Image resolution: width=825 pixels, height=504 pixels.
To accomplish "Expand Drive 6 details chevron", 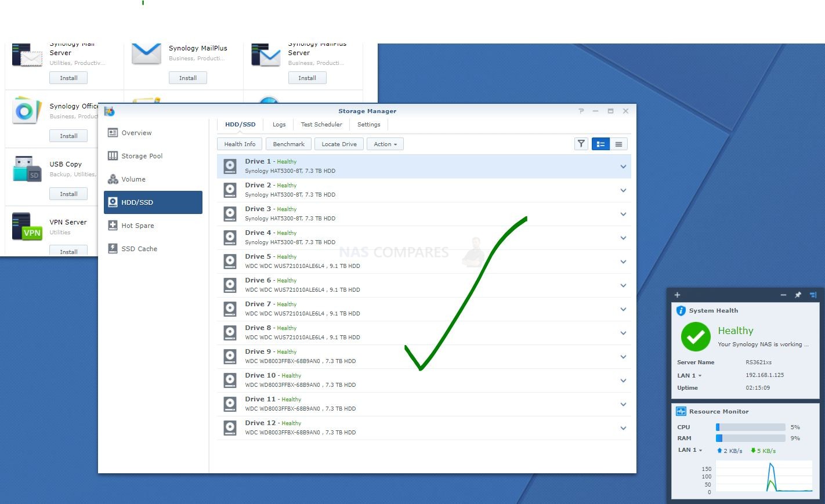I will (x=623, y=286).
